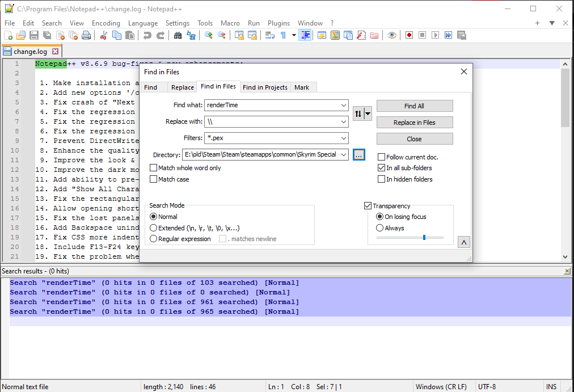574x392 pixels.
Task: Click the Save All toolbar icon
Action: point(47,35)
